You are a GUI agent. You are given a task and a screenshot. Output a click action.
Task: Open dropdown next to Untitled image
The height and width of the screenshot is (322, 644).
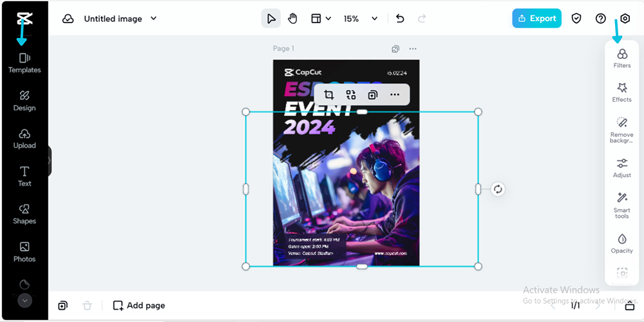154,19
